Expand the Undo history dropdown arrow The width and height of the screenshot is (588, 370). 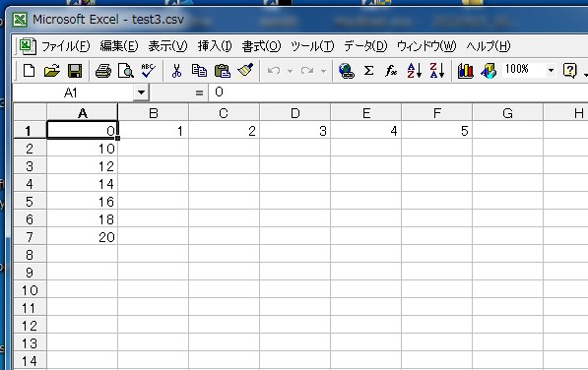tap(290, 71)
